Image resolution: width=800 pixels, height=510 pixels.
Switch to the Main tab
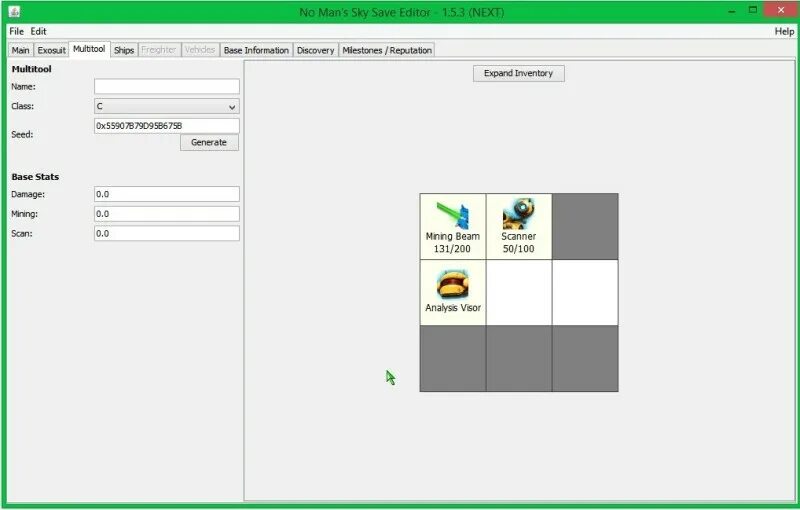point(20,50)
